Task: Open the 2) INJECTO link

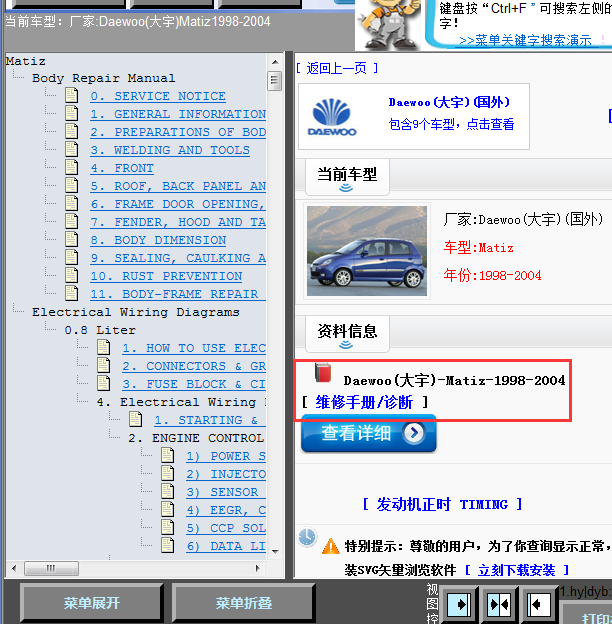Action: pos(226,474)
